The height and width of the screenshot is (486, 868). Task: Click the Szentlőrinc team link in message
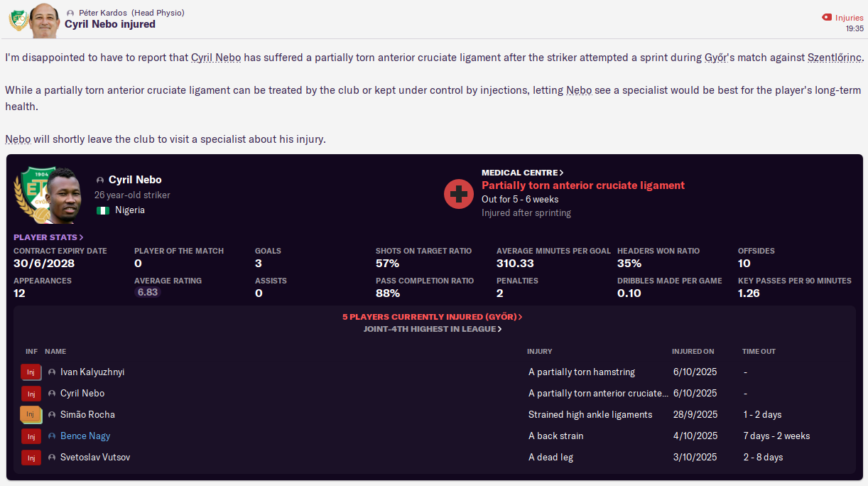tap(835, 58)
